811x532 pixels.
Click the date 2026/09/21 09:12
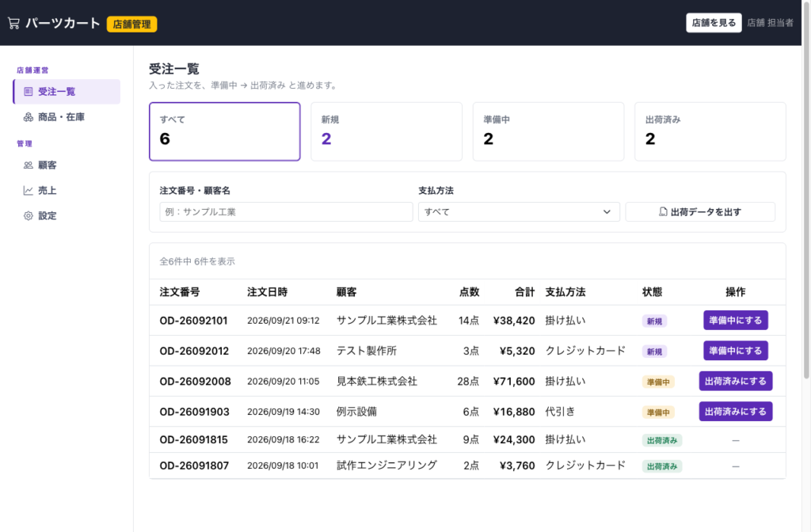(x=283, y=321)
